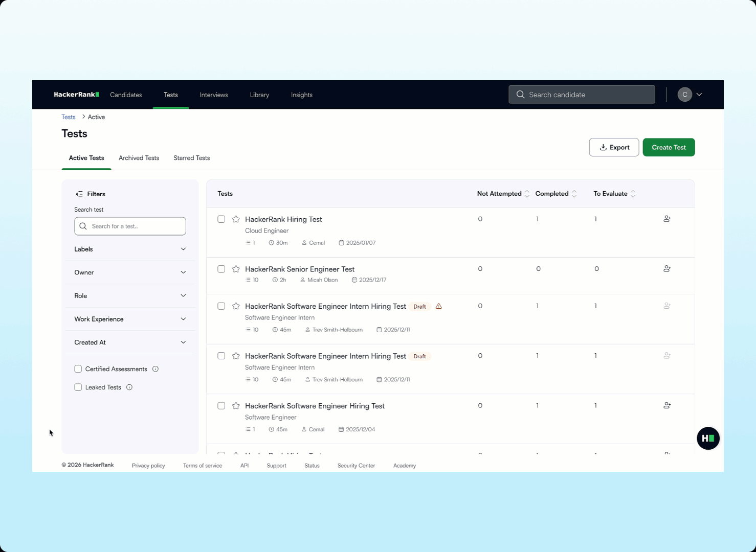Expand the Owner filter
Screen dimensions: 756x552
[x=130, y=272]
